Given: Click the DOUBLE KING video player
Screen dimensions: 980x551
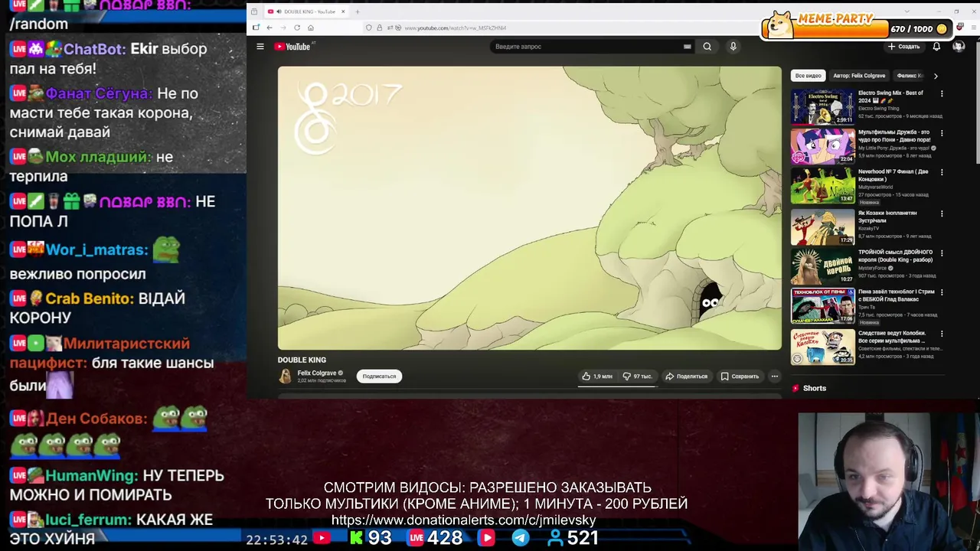Looking at the screenshot, I should [x=530, y=208].
